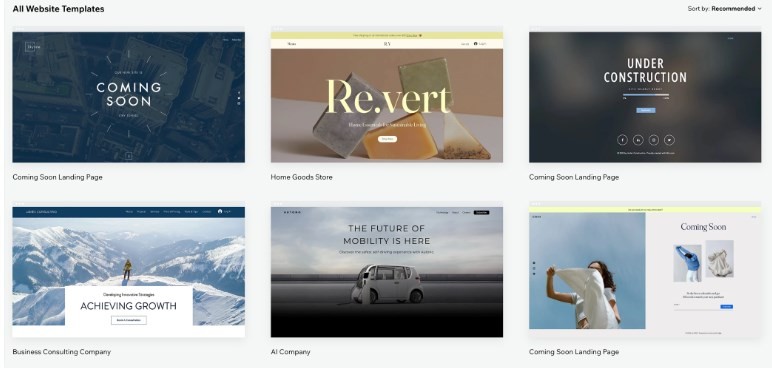The width and height of the screenshot is (772, 368).
Task: Open the aerial city Coming Soon template preview
Action: (129, 97)
